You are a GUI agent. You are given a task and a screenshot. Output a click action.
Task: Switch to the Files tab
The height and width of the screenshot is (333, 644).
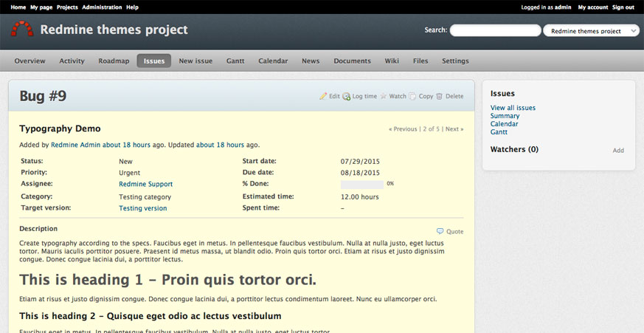point(420,61)
